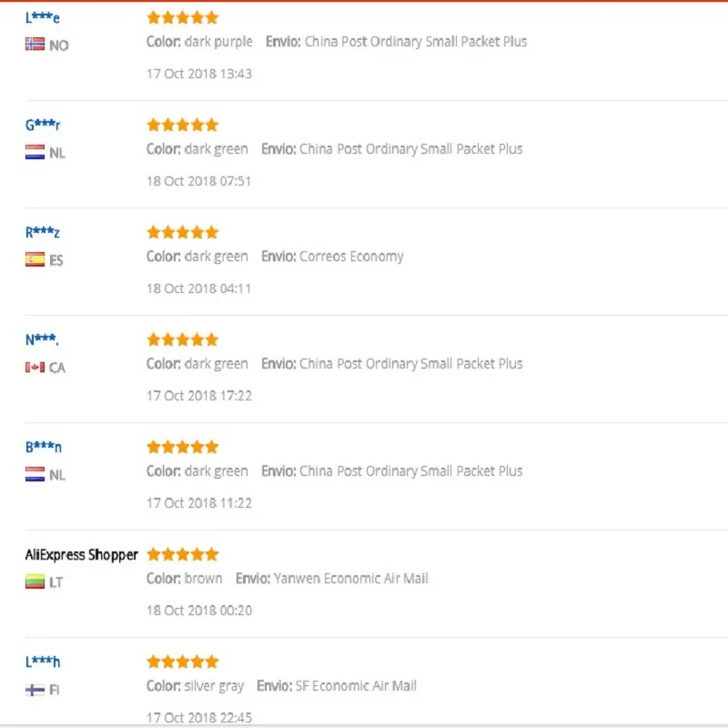Open reviewer L***h profile name
Viewport: 728px width, 728px height.
(x=43, y=662)
